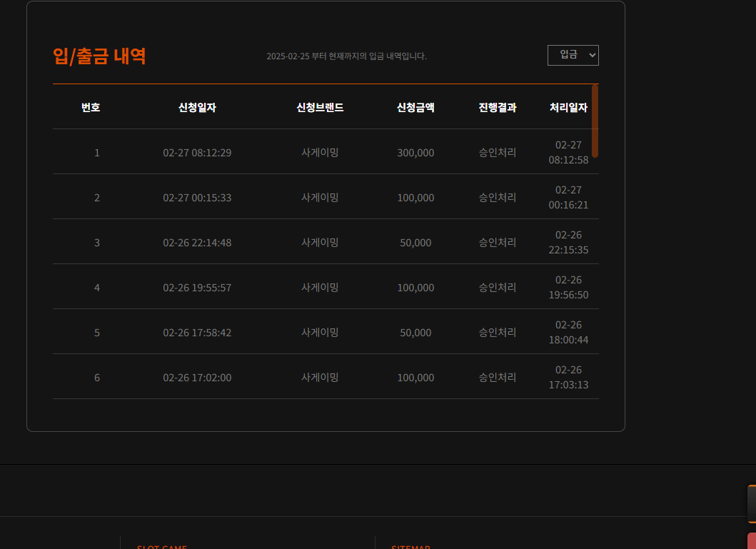Click the 신청금액 column header
This screenshot has height=549, width=756.
(415, 108)
